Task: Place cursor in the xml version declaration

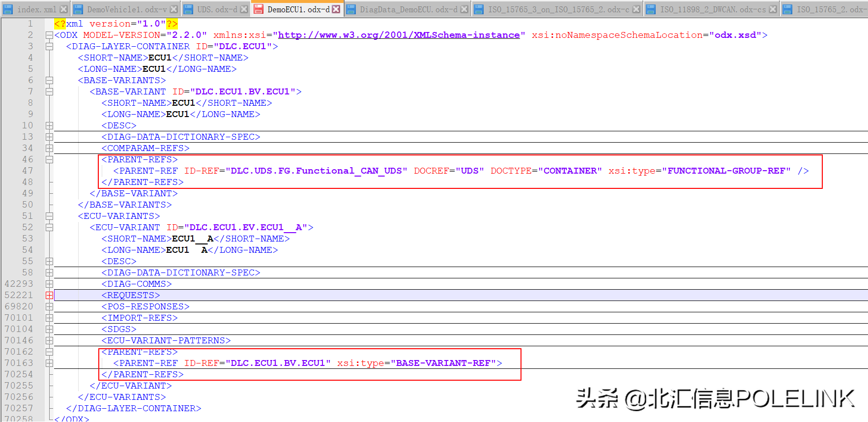Action: pyautogui.click(x=116, y=24)
